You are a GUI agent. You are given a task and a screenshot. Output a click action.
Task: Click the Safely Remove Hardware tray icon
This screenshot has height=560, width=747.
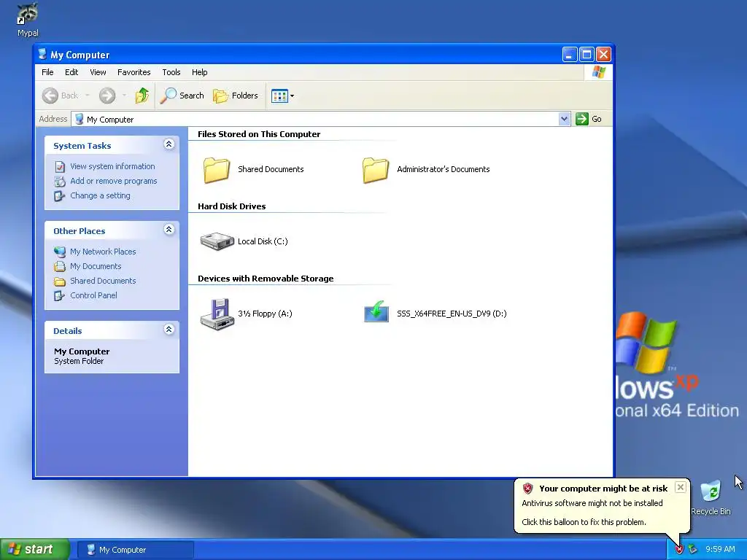pos(693,550)
